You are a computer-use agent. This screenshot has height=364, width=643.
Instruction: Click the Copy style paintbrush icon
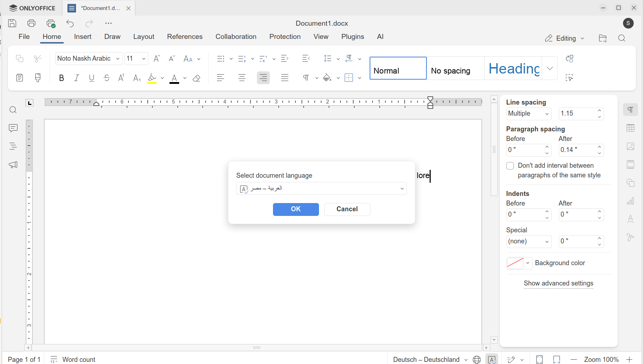(38, 78)
